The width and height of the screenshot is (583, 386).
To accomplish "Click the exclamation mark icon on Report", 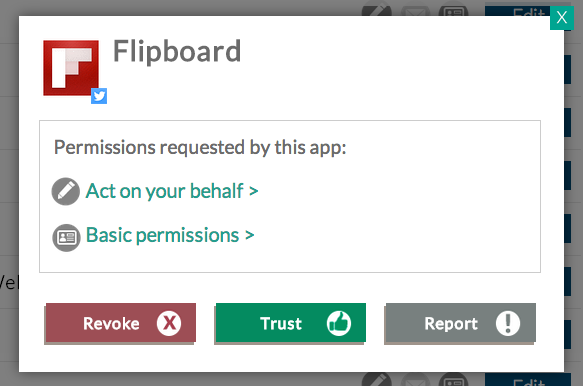I will tap(508, 323).
